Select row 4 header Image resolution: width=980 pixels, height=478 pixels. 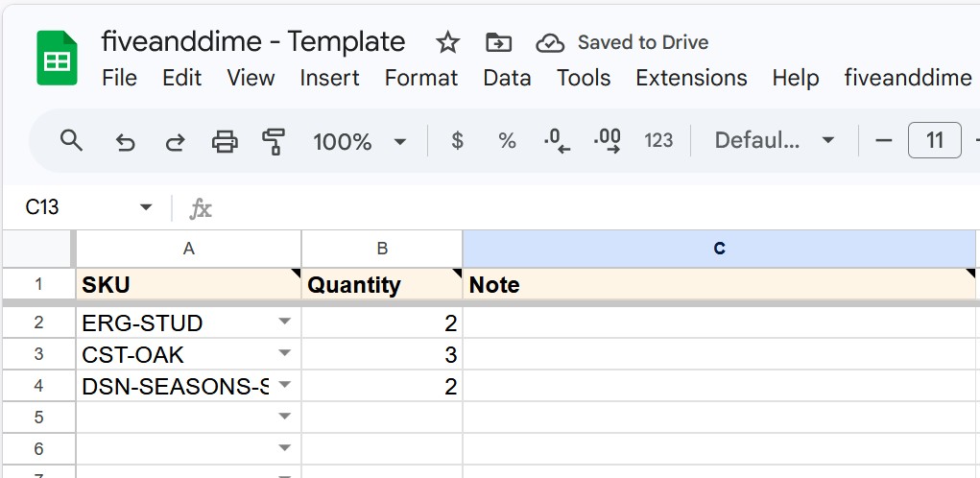click(38, 386)
